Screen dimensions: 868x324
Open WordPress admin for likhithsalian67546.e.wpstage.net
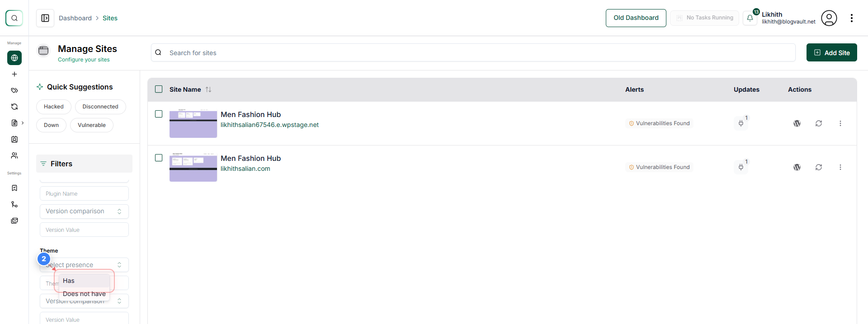coord(797,123)
